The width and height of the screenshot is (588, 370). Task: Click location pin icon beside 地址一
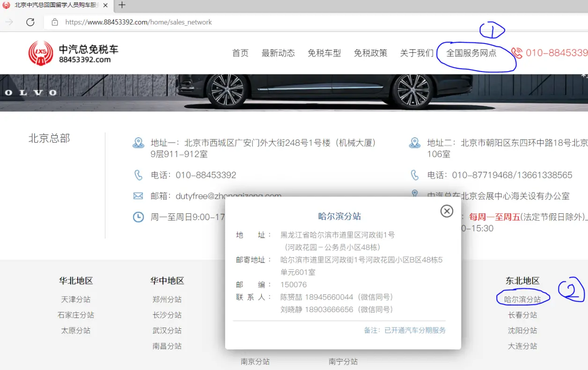(x=138, y=143)
